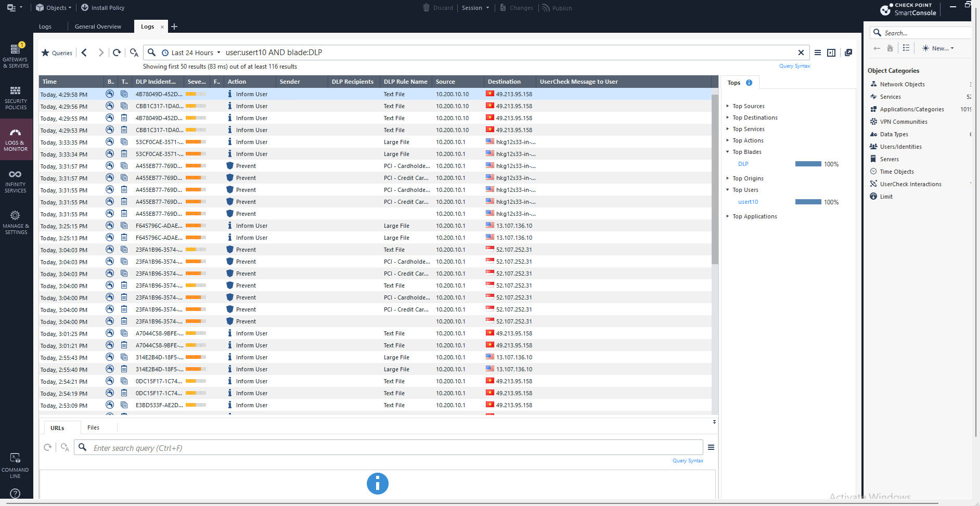Click the Query Syntax link
980x506 pixels.
point(794,66)
